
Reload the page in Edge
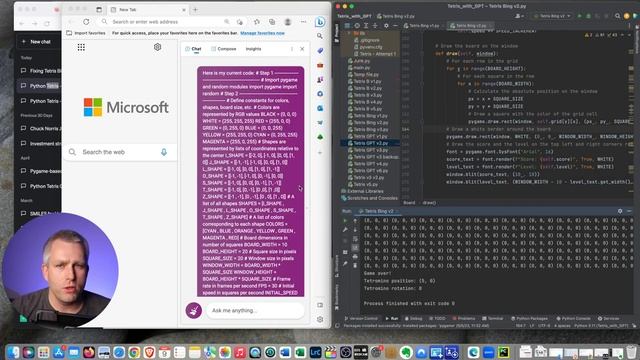click(86, 22)
